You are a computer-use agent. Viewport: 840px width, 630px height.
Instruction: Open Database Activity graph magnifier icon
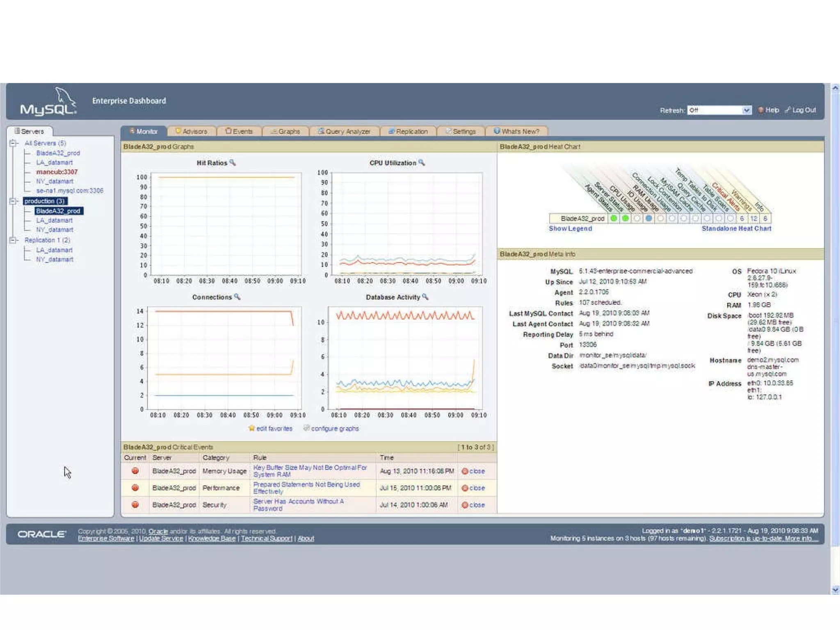(x=425, y=297)
